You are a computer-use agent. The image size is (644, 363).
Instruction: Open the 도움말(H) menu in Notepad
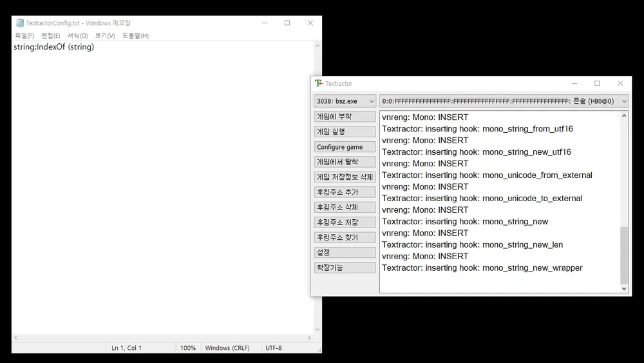click(x=135, y=35)
